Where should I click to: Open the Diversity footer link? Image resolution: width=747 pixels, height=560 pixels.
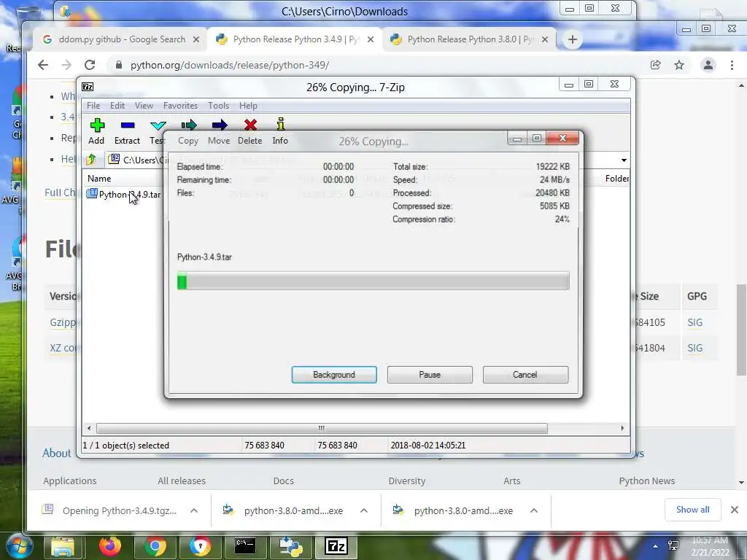click(x=407, y=481)
